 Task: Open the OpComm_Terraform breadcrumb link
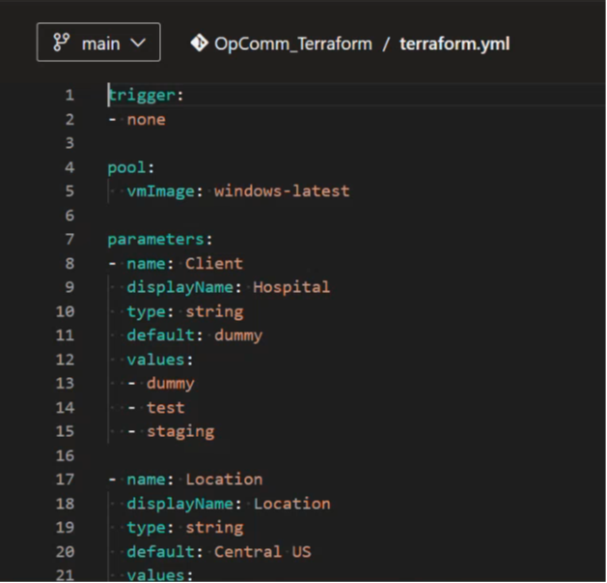click(293, 44)
